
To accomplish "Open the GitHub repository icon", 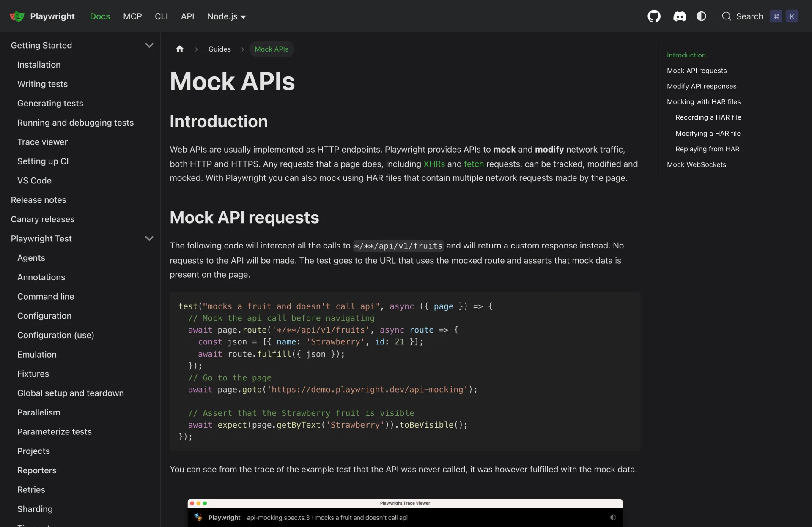I will point(654,16).
